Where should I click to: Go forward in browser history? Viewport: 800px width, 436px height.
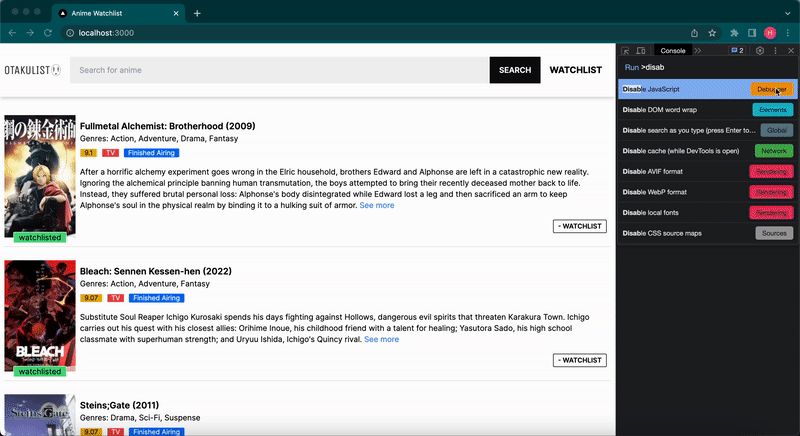click(x=30, y=33)
